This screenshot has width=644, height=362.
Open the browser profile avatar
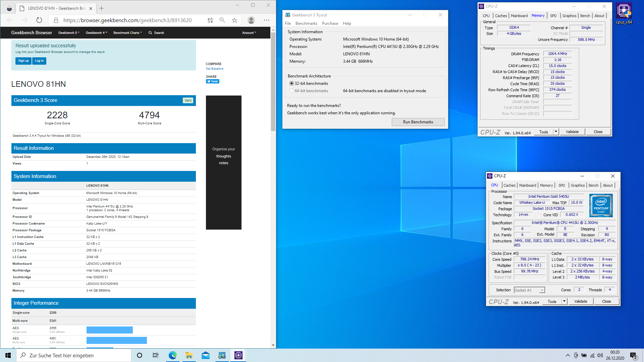pos(251,20)
